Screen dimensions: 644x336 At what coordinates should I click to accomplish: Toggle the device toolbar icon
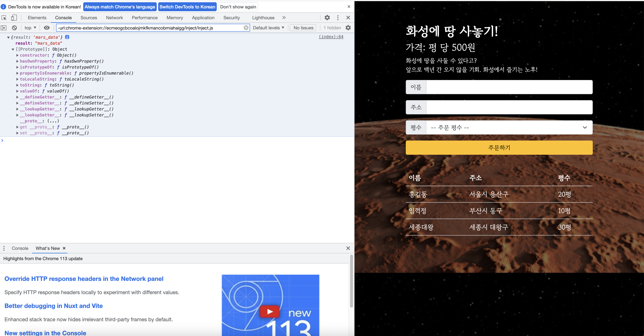14,18
